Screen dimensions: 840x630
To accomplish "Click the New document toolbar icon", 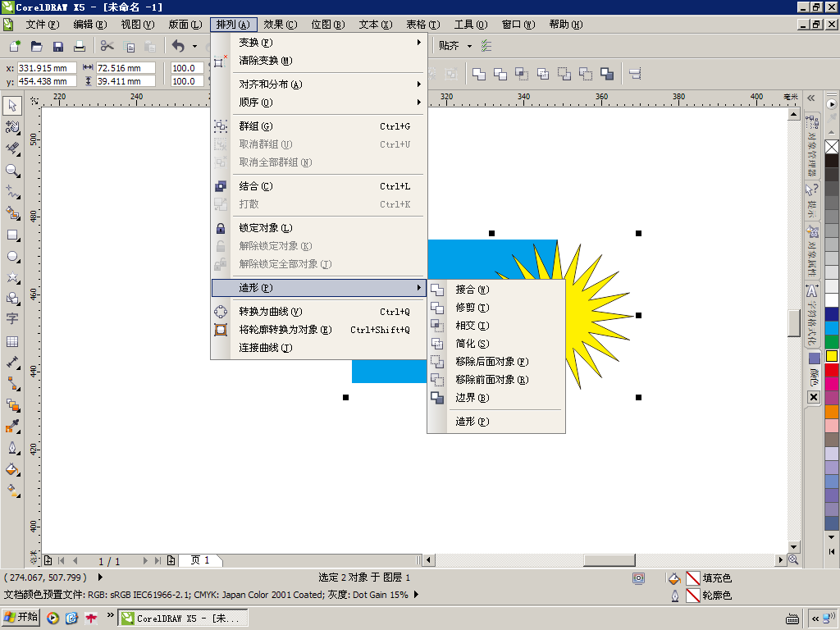I will pos(15,46).
